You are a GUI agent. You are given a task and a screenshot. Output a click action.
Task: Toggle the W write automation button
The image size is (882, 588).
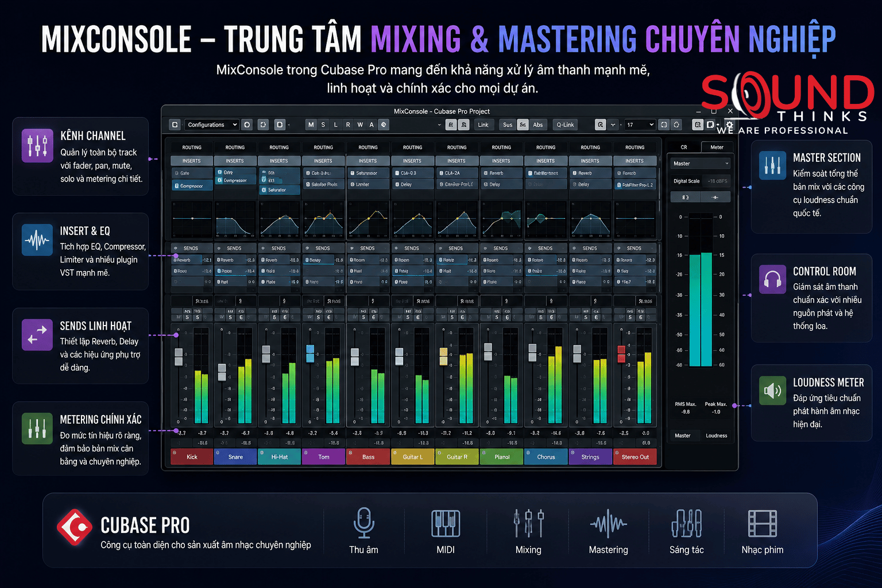click(360, 125)
